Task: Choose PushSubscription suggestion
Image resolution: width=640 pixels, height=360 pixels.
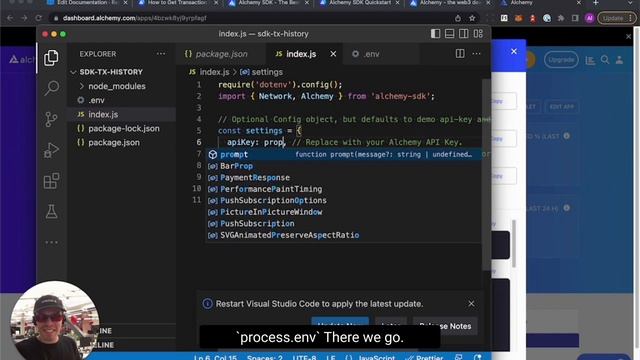Action: pos(344,223)
